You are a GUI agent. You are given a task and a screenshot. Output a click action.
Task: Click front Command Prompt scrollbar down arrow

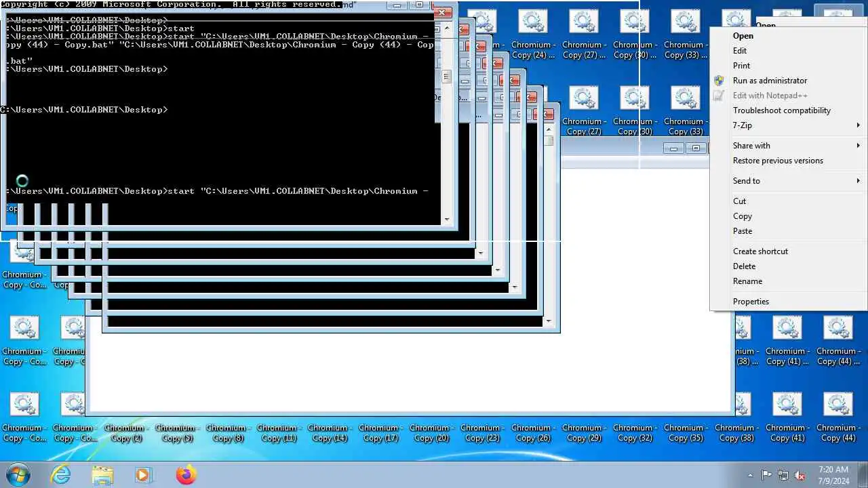(x=446, y=219)
